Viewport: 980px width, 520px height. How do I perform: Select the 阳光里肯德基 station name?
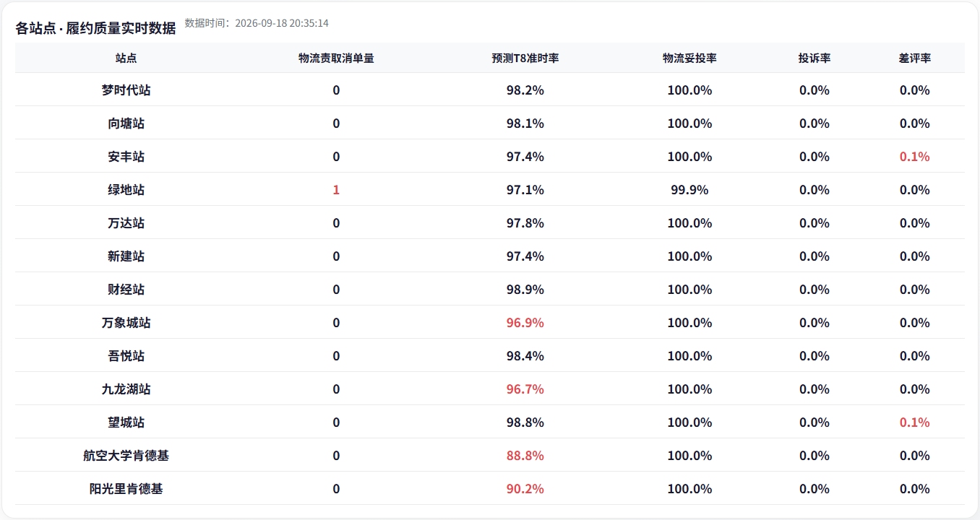tap(126, 489)
